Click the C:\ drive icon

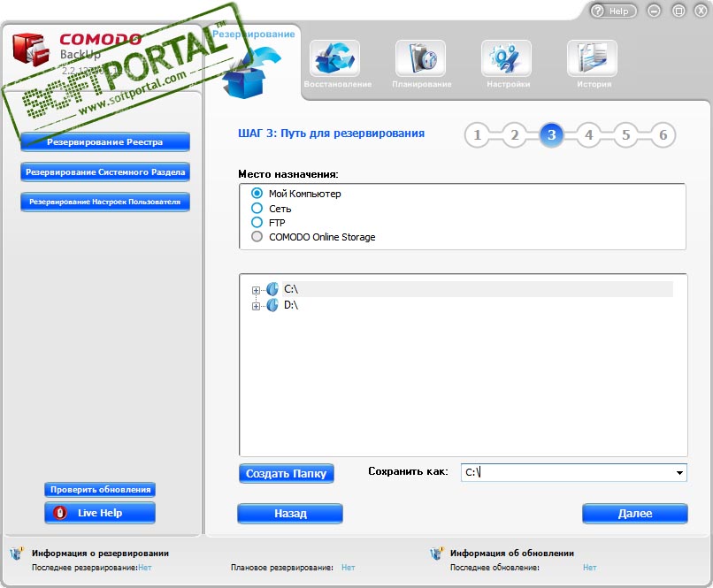tap(272, 289)
